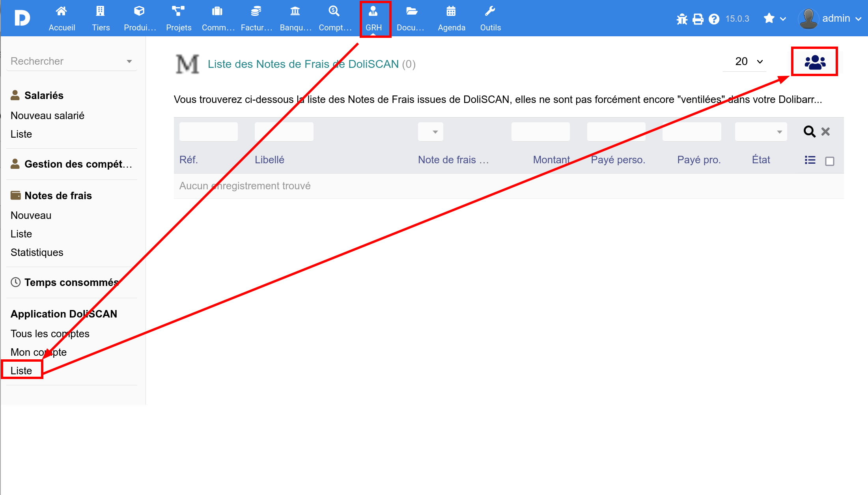Open the Facturation menu
Image resolution: width=868 pixels, height=495 pixels.
pyautogui.click(x=256, y=18)
